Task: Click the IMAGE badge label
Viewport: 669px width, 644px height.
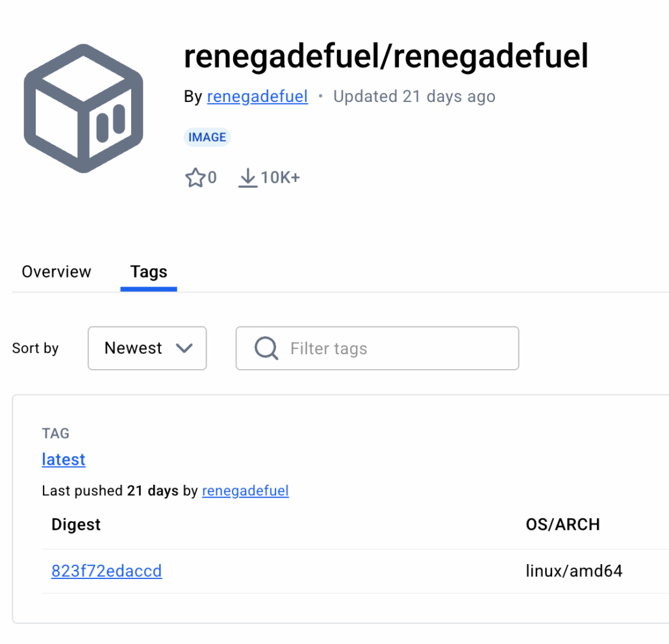Action: [207, 137]
